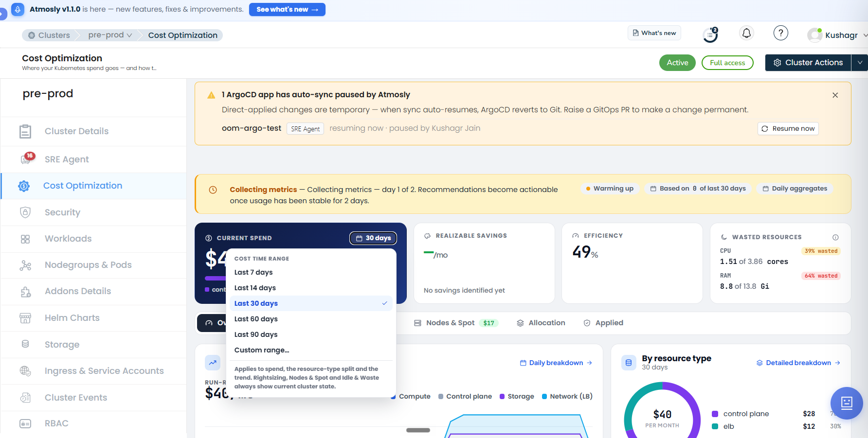Open Storage database icon item

(25, 344)
